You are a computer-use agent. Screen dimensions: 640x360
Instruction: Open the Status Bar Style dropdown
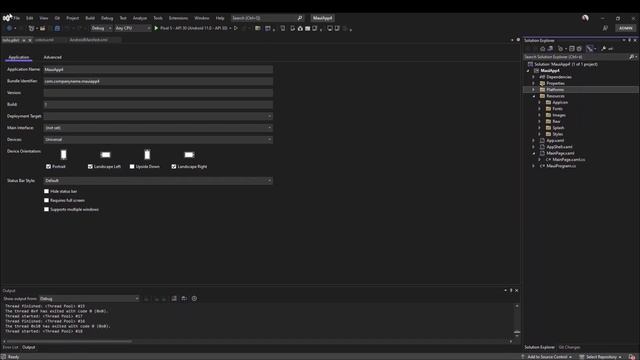pos(158,180)
